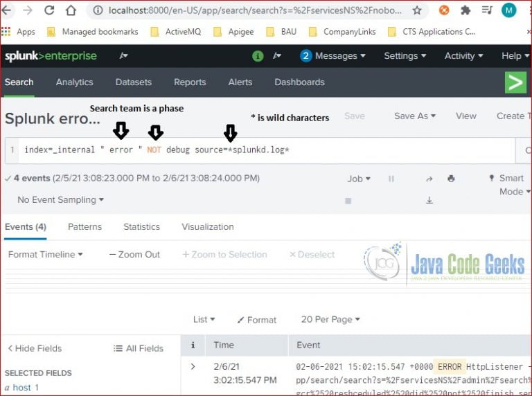Go forward in browser history
Image resolution: width=532 pixels, height=396 pixels.
coord(28,10)
